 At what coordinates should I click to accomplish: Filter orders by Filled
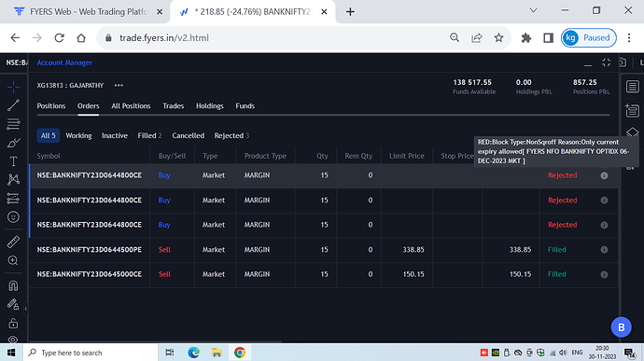click(x=149, y=135)
